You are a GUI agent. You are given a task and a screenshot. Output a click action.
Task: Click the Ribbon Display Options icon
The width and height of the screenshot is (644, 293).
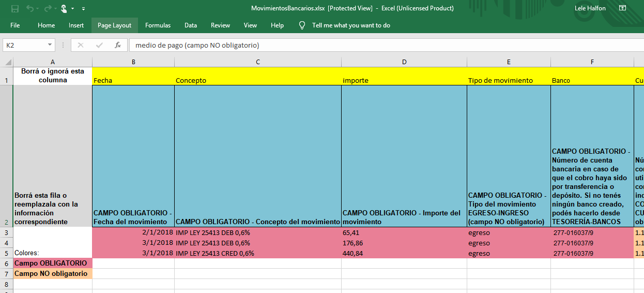(x=623, y=8)
